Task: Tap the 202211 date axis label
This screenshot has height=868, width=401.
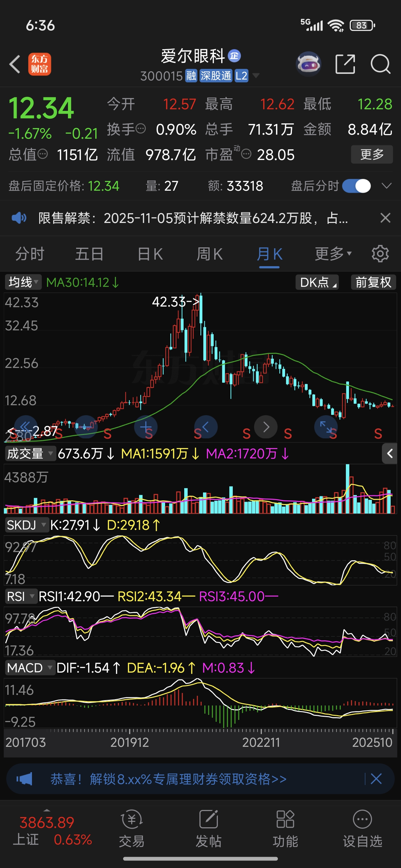Action: tap(261, 742)
